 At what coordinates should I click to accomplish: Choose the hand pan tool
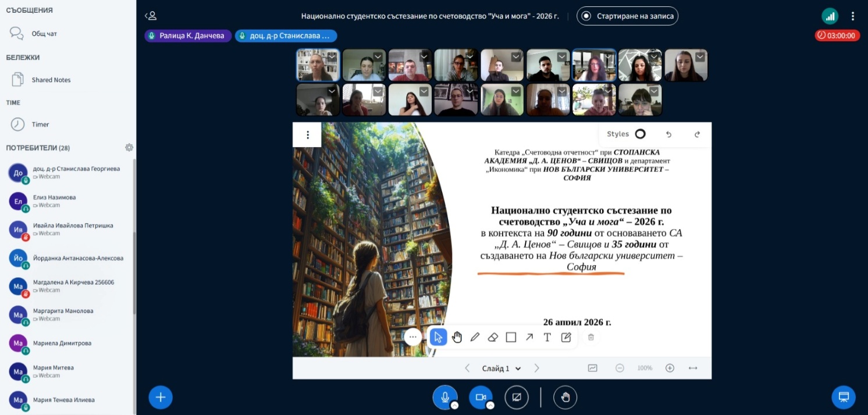click(457, 337)
